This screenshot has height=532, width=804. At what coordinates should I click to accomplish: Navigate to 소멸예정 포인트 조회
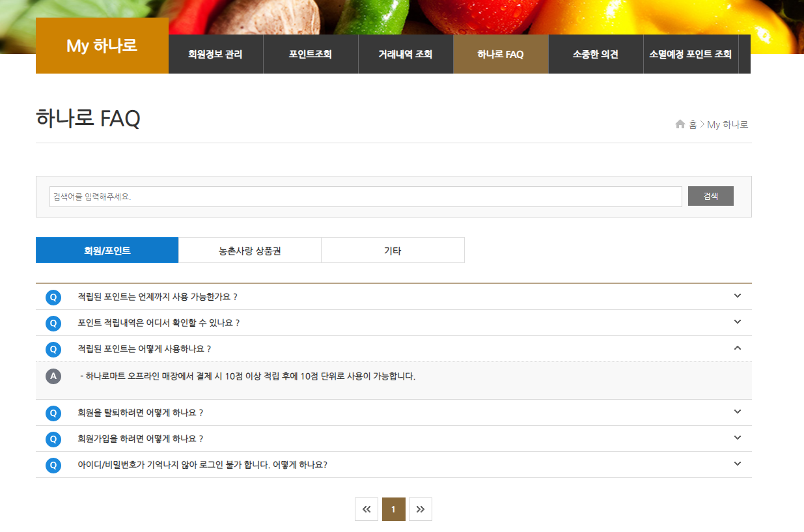(x=691, y=54)
